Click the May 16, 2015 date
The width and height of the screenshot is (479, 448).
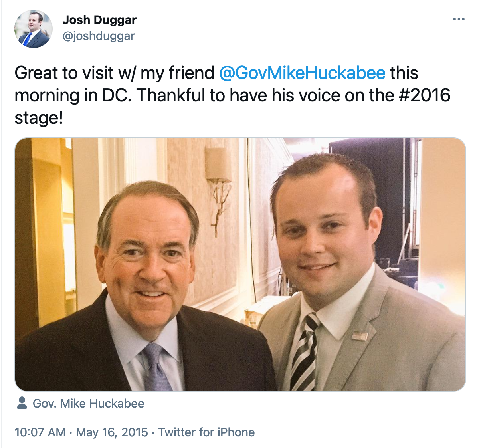[x=112, y=432]
